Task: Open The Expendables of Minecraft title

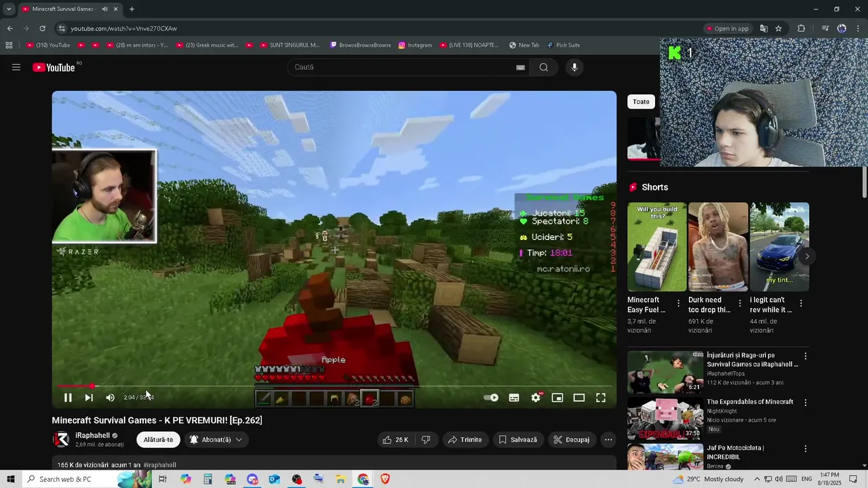Action: coord(750,402)
